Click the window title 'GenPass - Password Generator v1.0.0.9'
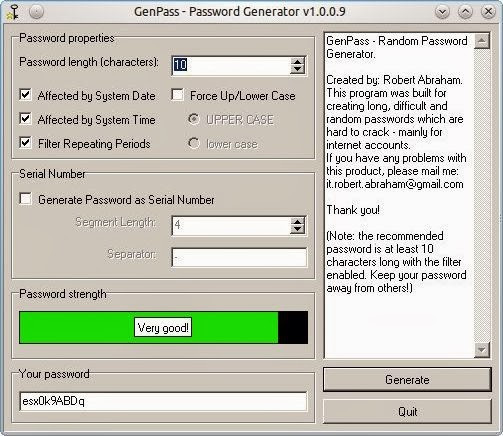The width and height of the screenshot is (503, 436). pyautogui.click(x=240, y=12)
